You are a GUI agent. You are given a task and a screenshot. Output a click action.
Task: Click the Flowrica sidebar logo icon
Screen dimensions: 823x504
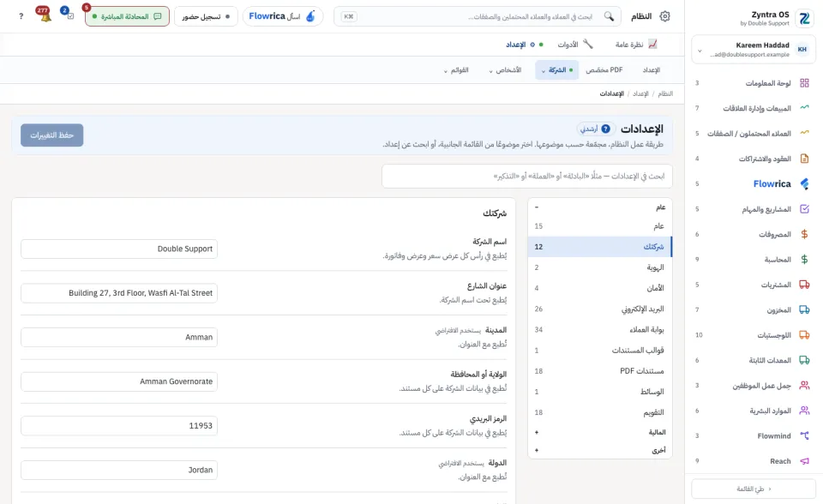point(804,183)
